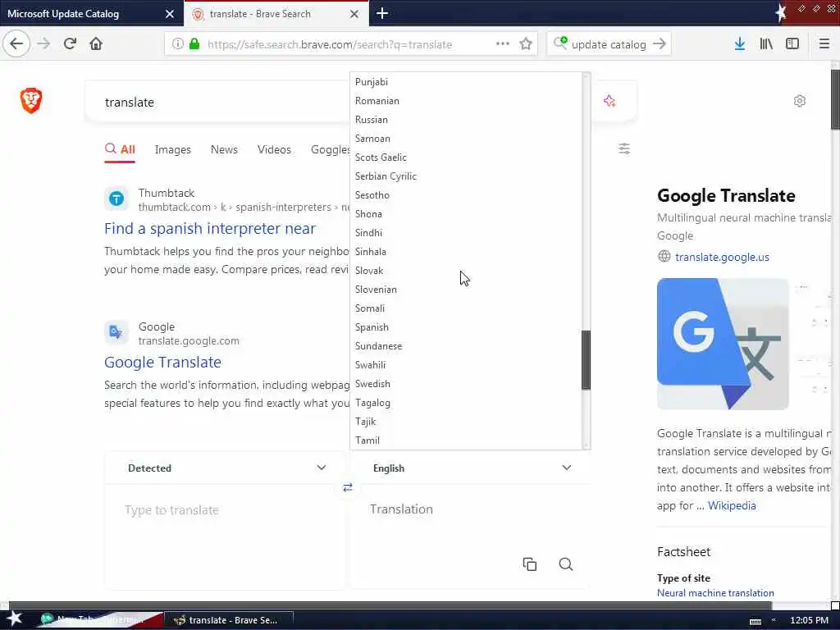Swap source and target languages
Image resolution: width=840 pixels, height=630 pixels.
(x=348, y=487)
